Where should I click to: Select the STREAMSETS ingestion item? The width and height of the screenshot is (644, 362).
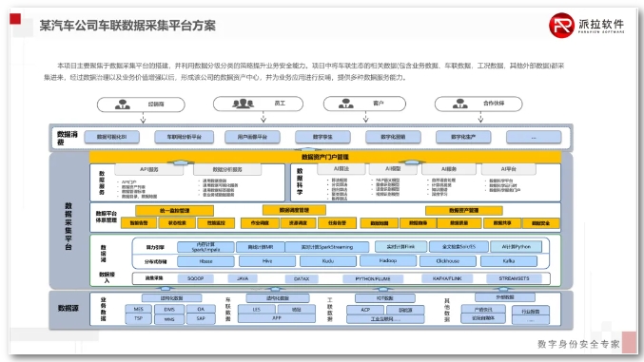(514, 278)
